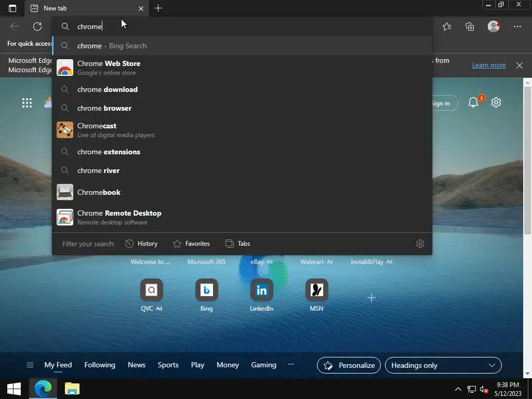Click the Personalize button

tap(349, 365)
